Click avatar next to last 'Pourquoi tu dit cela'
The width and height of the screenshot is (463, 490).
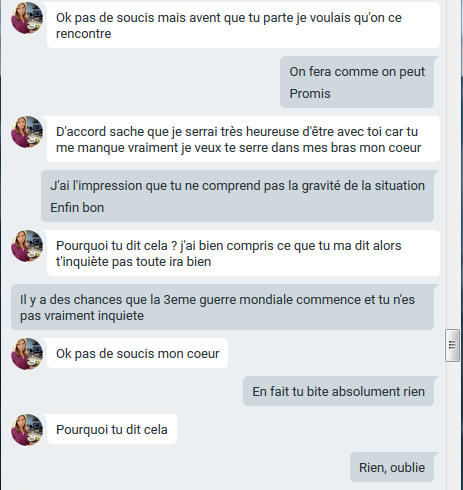click(x=27, y=430)
